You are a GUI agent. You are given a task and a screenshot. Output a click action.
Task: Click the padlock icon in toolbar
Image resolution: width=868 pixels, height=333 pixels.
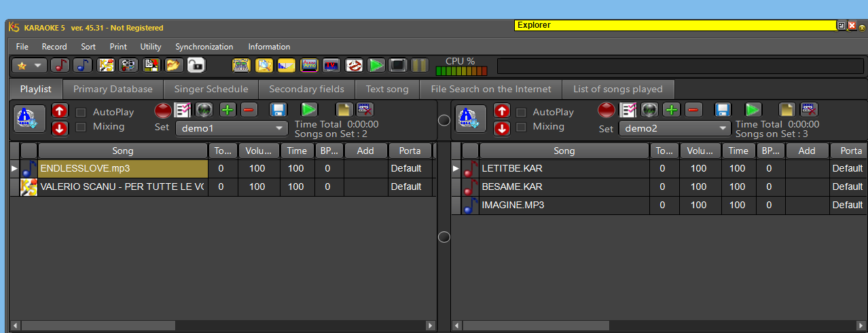196,66
